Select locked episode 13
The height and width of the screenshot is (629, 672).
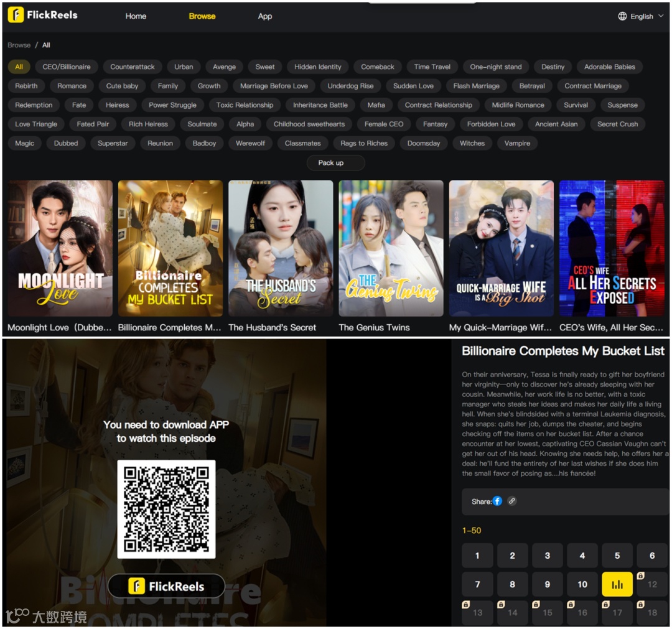pyautogui.click(x=477, y=613)
